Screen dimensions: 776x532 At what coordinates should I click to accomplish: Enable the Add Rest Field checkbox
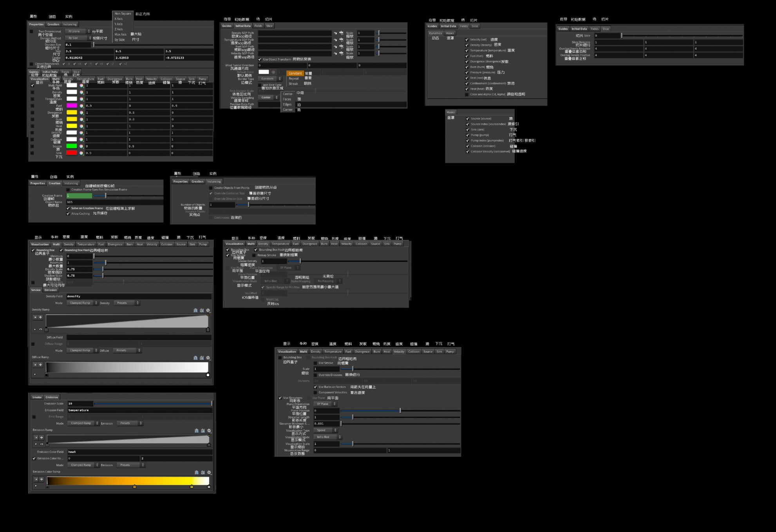[x=260, y=85]
